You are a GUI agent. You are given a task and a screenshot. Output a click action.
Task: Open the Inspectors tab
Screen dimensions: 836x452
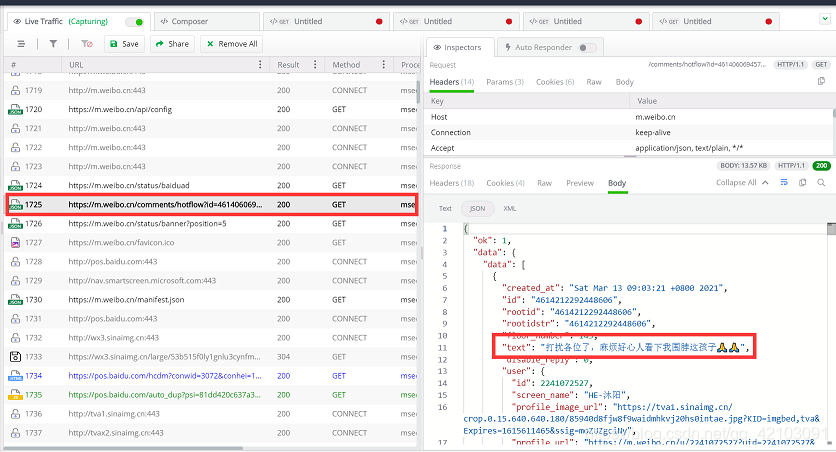coord(460,47)
